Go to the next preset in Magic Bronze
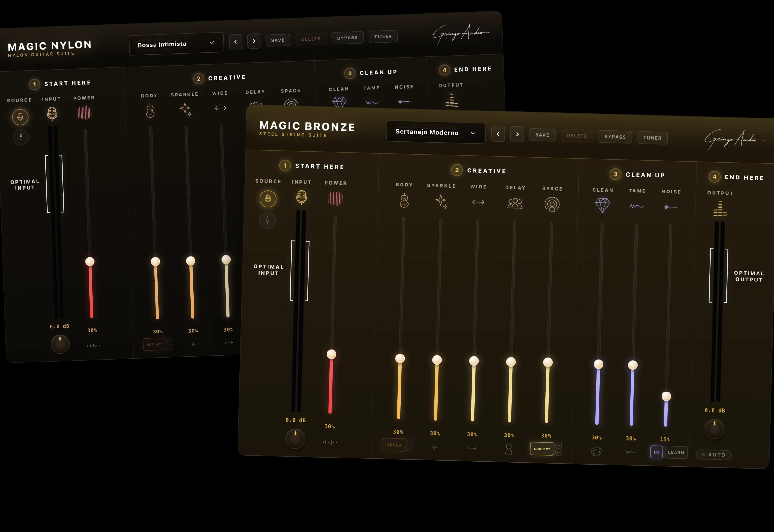Image resolution: width=774 pixels, height=532 pixels. click(517, 134)
